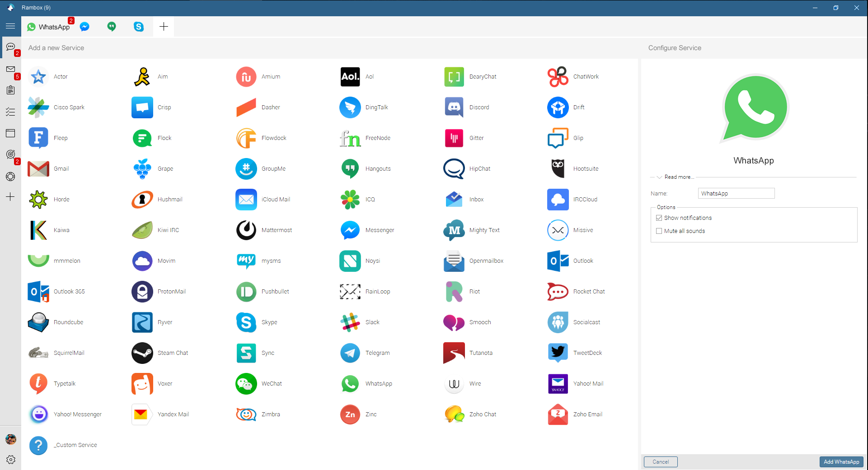The height and width of the screenshot is (470, 868).
Task: Choose the BearyChat service entry
Action: point(470,77)
